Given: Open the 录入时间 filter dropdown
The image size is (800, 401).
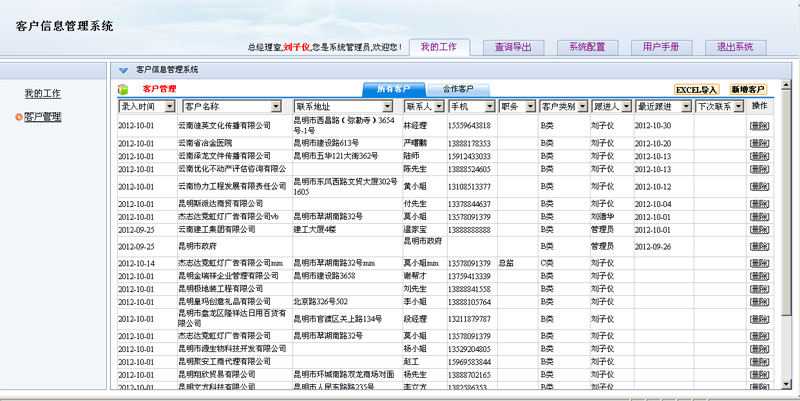Looking at the screenshot, I should (x=170, y=106).
